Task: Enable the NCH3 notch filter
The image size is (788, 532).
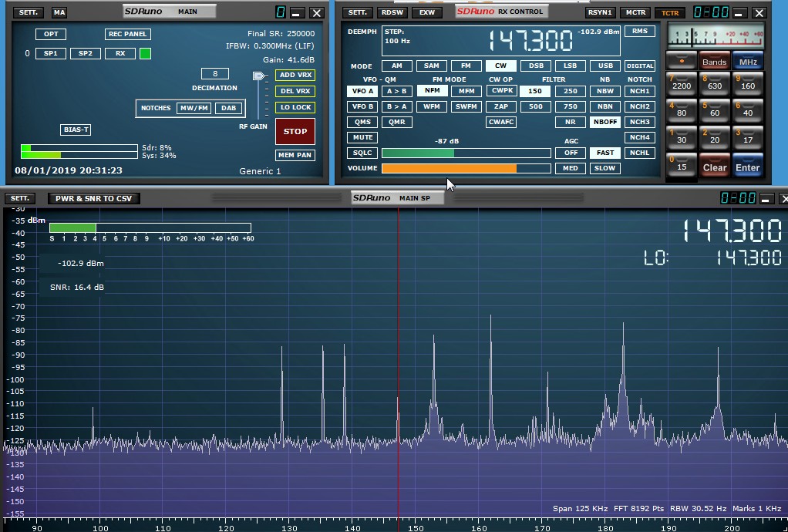Action: [x=640, y=122]
